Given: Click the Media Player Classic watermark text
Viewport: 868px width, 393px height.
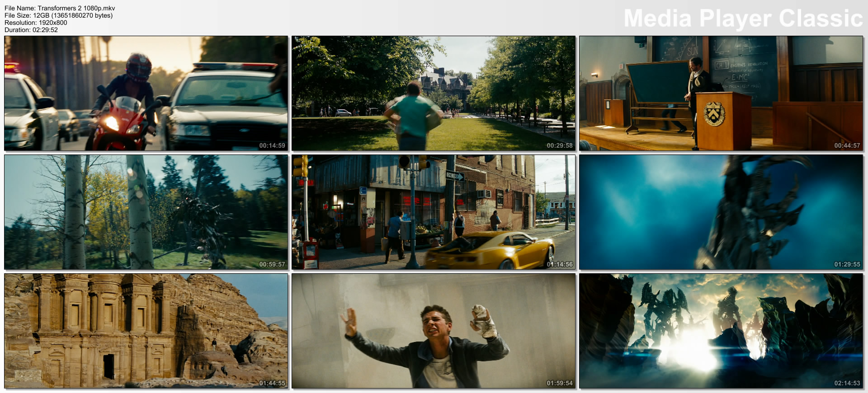Looking at the screenshot, I should (743, 19).
